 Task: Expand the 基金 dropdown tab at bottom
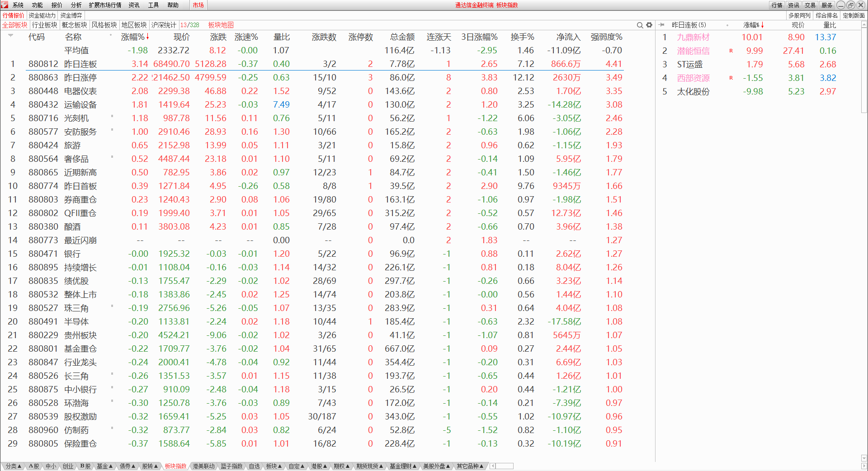click(104, 466)
